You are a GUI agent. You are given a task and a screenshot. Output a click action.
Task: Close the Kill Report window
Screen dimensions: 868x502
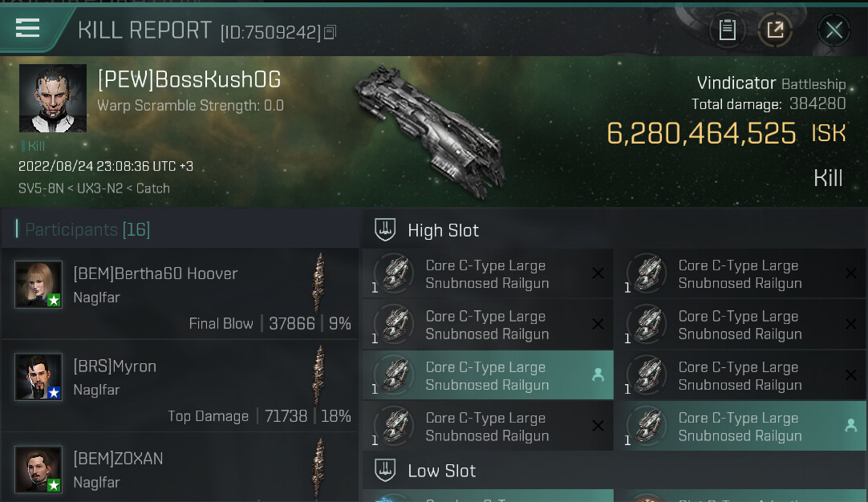coord(834,30)
